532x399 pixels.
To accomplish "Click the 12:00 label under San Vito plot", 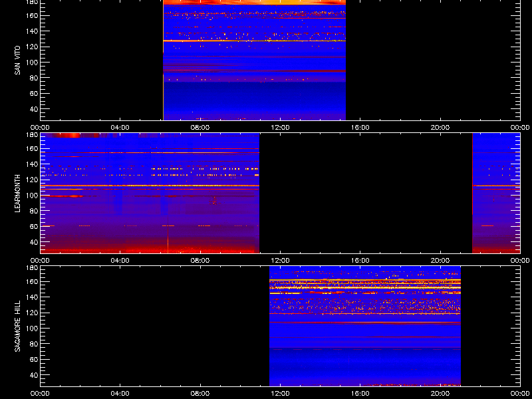I will point(280,128).
